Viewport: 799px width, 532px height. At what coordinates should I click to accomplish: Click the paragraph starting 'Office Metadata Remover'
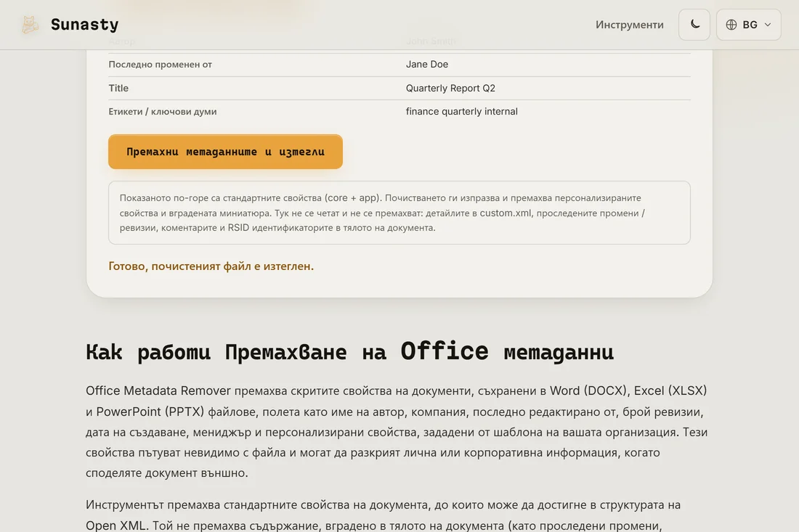click(x=397, y=432)
